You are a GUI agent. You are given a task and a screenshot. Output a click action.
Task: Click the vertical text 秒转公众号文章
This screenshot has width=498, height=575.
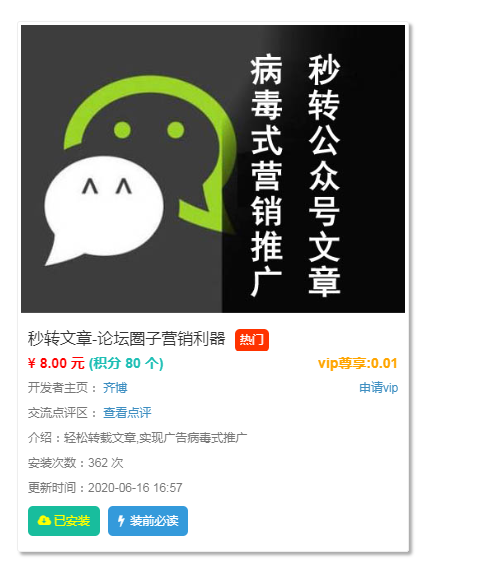pos(324,175)
